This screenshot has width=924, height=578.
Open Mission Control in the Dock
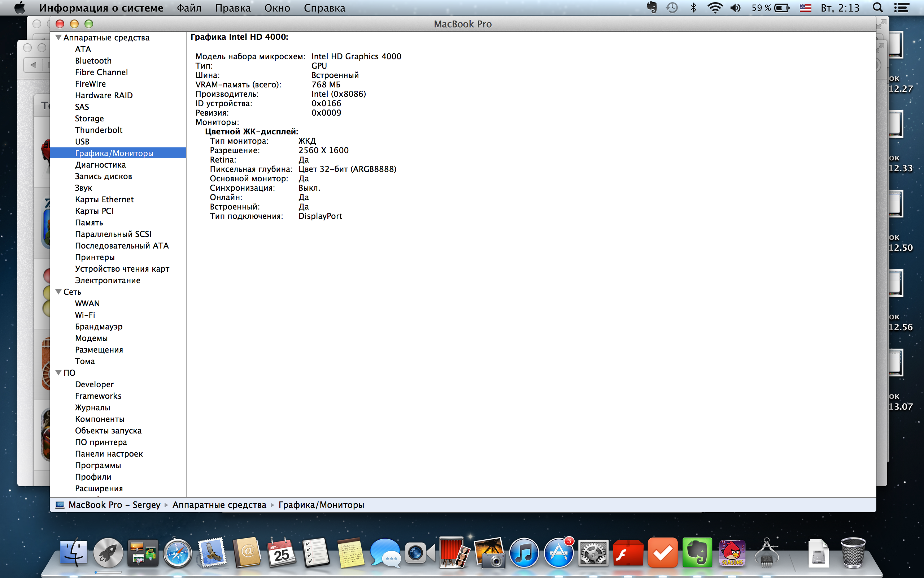(x=143, y=553)
